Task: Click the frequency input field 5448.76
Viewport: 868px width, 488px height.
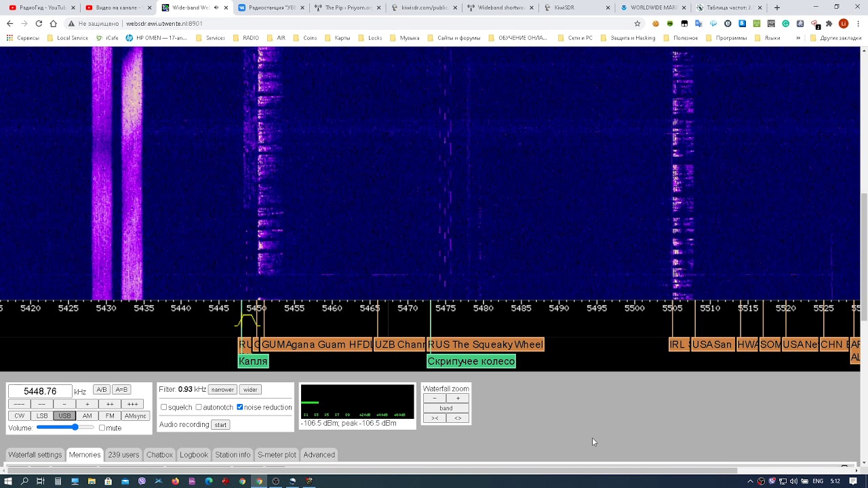Action: (40, 391)
